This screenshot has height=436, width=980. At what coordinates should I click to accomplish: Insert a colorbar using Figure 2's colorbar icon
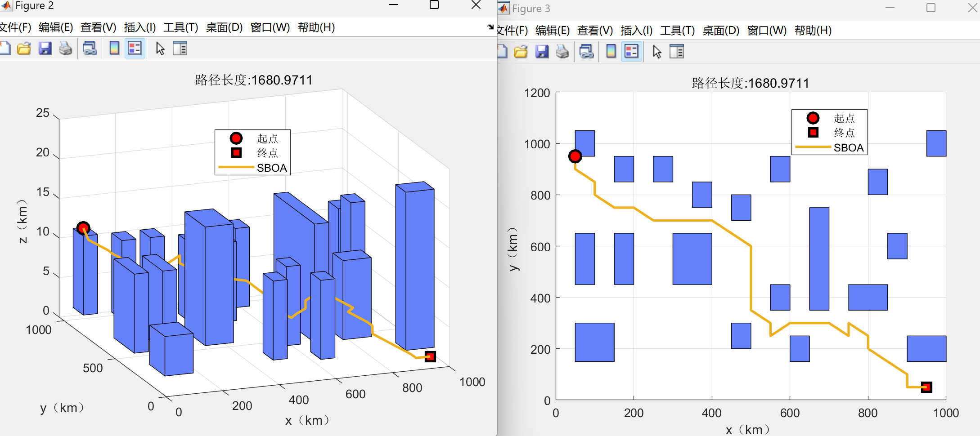point(113,48)
